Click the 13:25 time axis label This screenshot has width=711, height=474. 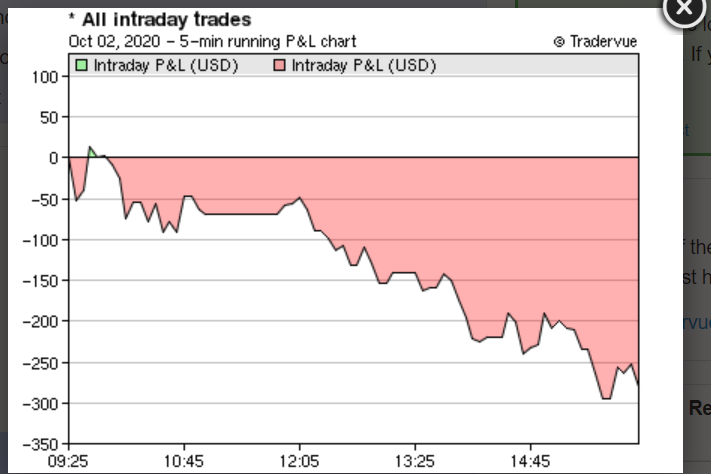(x=415, y=462)
